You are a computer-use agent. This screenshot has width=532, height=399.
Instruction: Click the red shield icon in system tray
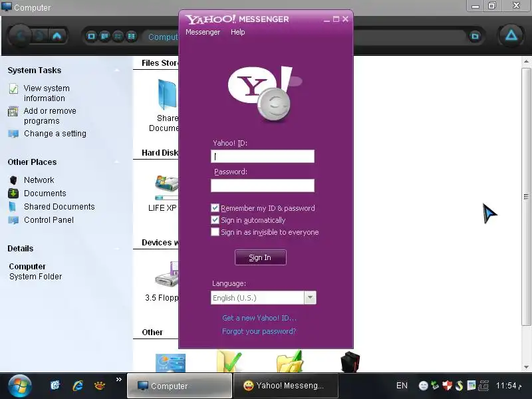tap(447, 386)
